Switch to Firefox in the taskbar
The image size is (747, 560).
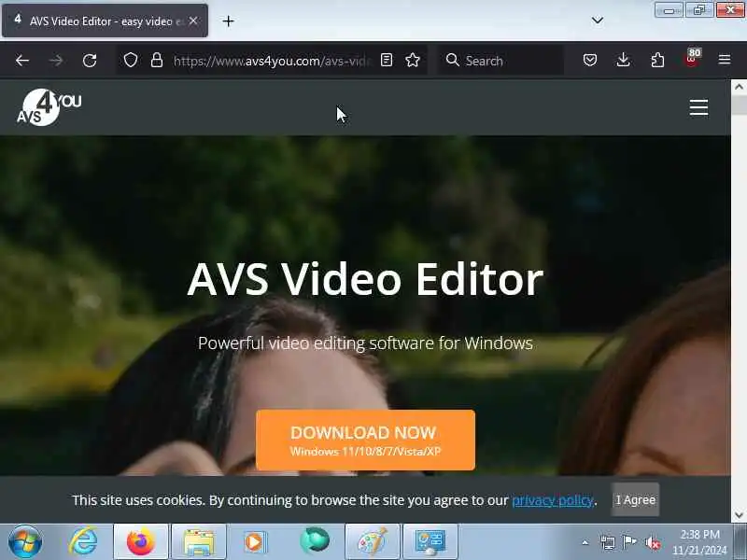pyautogui.click(x=141, y=542)
